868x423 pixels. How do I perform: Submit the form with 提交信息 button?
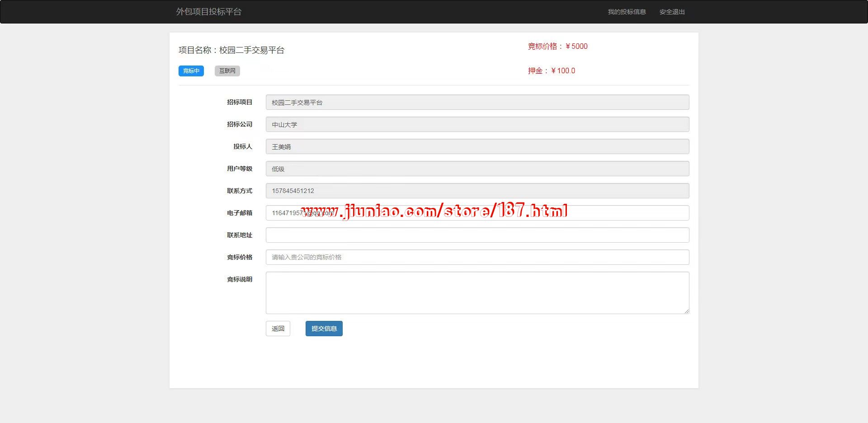tap(324, 329)
